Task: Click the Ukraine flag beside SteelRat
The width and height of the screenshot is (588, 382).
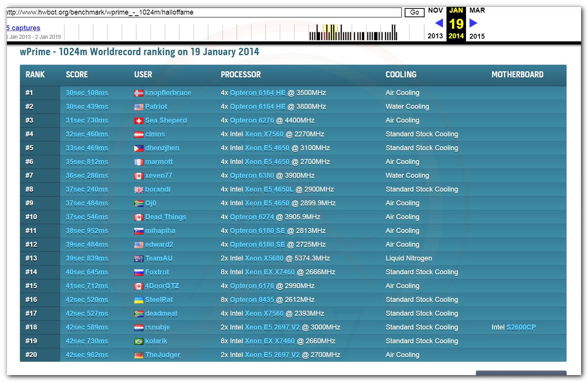Action: point(138,300)
